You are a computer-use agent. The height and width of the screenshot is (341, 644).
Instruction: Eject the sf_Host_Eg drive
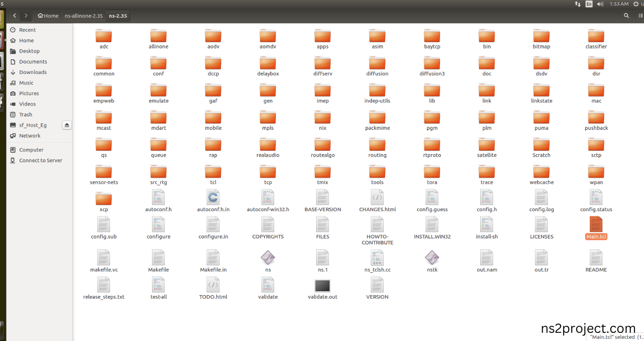67,125
